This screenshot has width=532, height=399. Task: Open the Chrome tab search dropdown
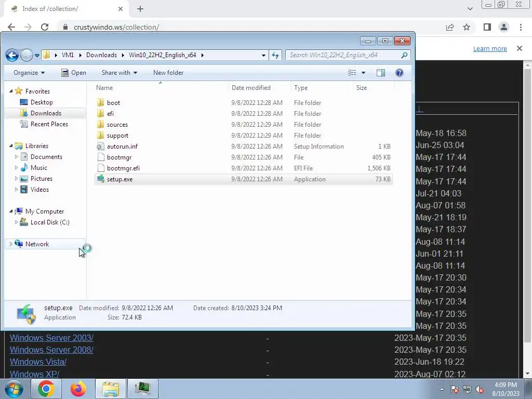tap(470, 9)
